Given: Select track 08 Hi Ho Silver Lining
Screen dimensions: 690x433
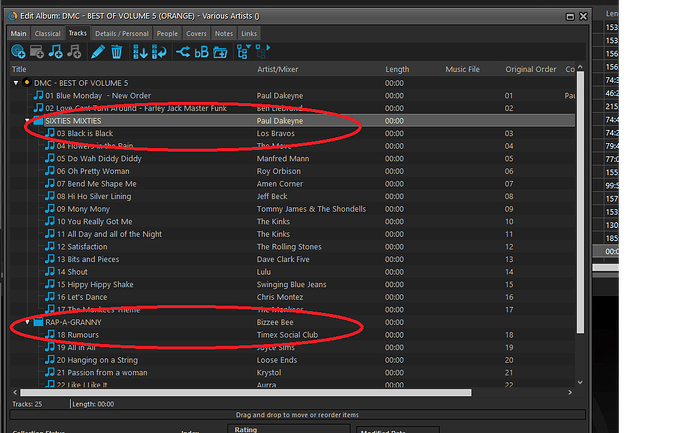Looking at the screenshot, I should point(94,196).
